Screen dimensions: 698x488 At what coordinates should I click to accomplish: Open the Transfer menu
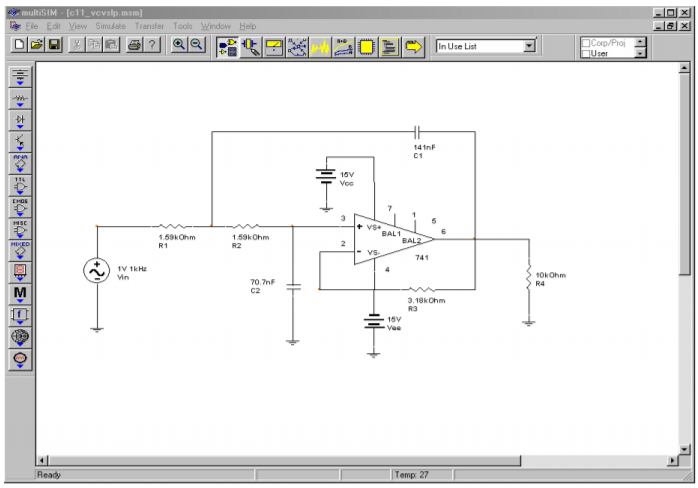click(149, 25)
